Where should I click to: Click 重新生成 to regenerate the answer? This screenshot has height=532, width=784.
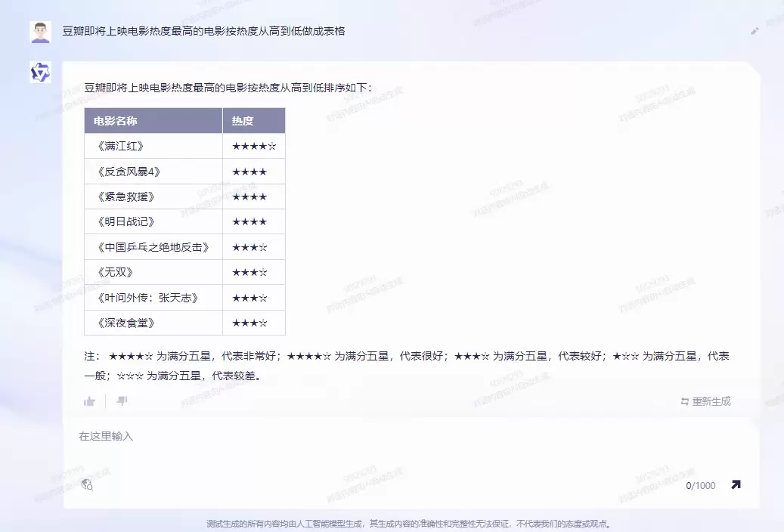[x=705, y=401]
